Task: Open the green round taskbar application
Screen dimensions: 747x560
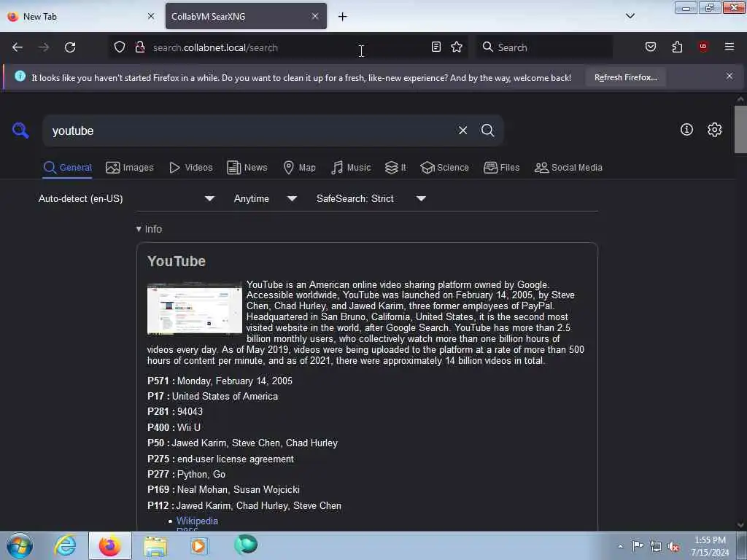Action: click(246, 545)
